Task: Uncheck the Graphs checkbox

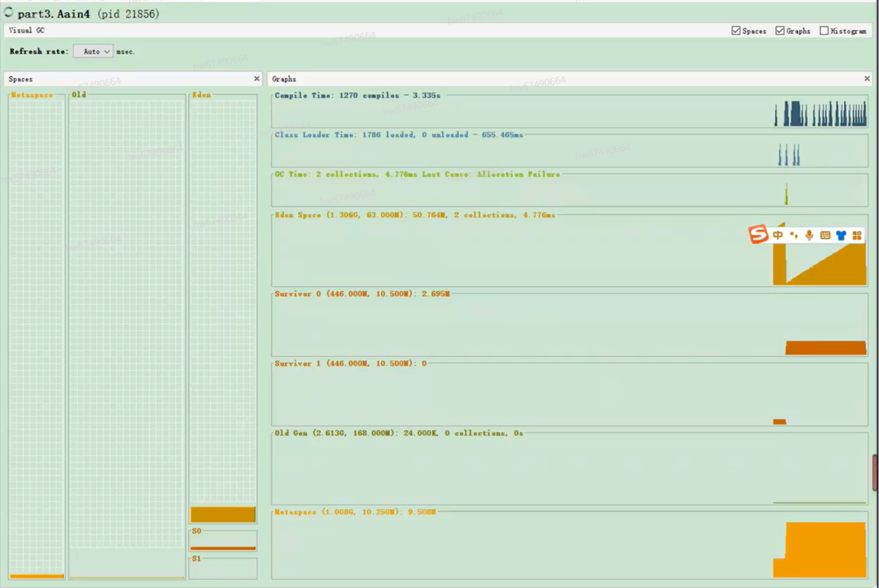Action: coord(780,31)
